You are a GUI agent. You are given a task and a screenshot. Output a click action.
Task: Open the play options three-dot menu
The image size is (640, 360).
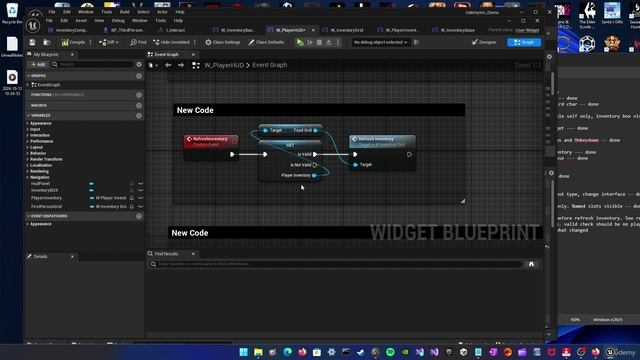tap(338, 42)
